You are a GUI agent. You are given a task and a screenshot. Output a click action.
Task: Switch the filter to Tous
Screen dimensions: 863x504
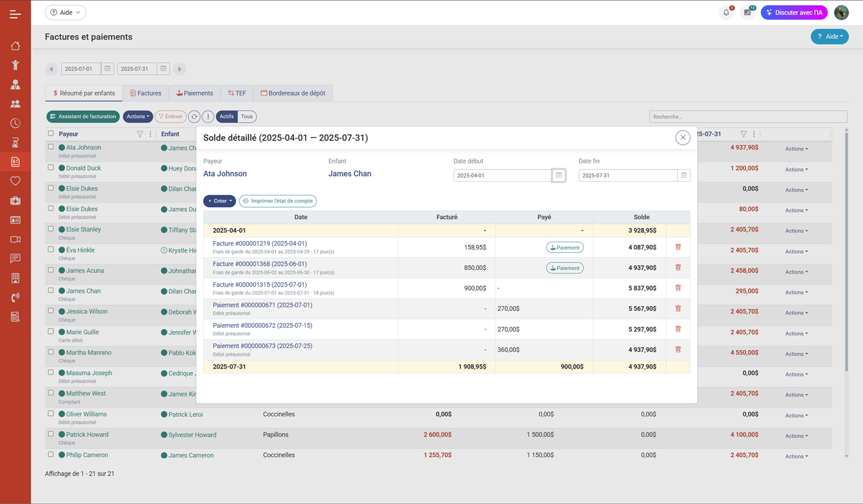[x=247, y=116]
